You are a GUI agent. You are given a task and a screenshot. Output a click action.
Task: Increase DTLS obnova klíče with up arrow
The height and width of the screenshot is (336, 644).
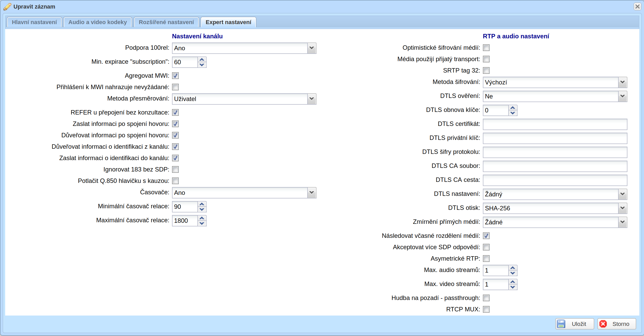point(513,108)
